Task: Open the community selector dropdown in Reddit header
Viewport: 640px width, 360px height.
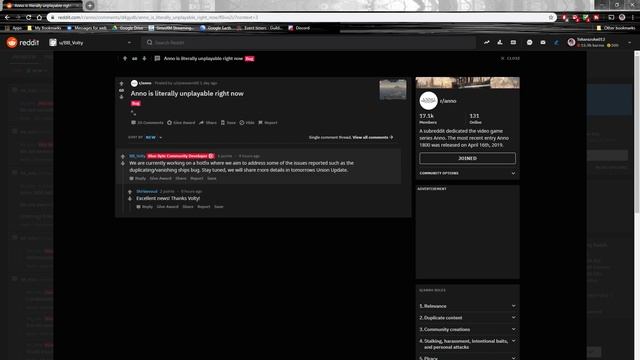Action: tap(90, 42)
